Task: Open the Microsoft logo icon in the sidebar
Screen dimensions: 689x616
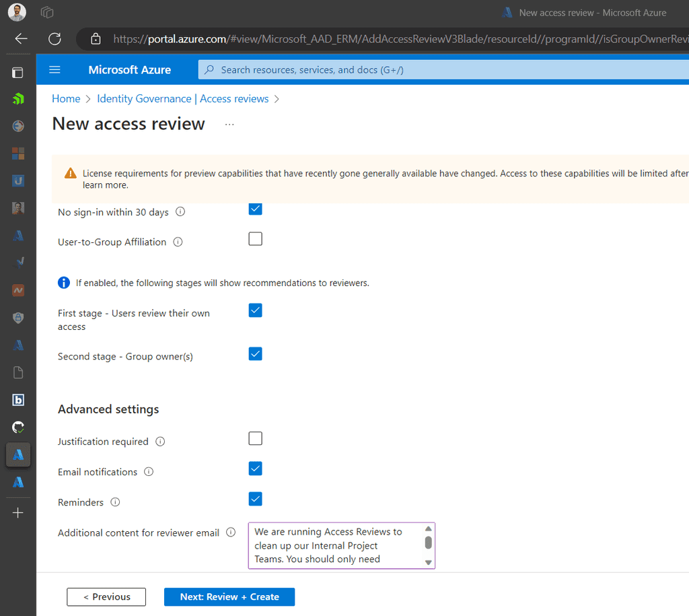Action: point(18,153)
